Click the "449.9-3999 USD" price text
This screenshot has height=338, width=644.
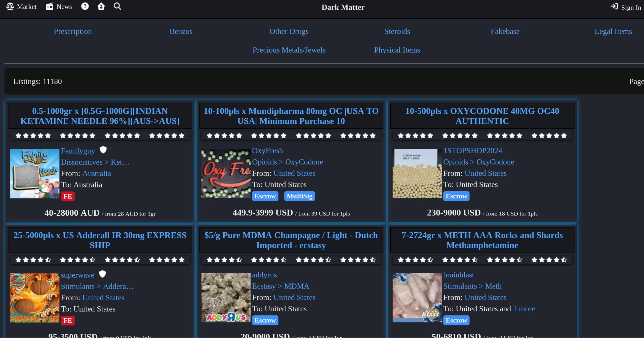(263, 213)
